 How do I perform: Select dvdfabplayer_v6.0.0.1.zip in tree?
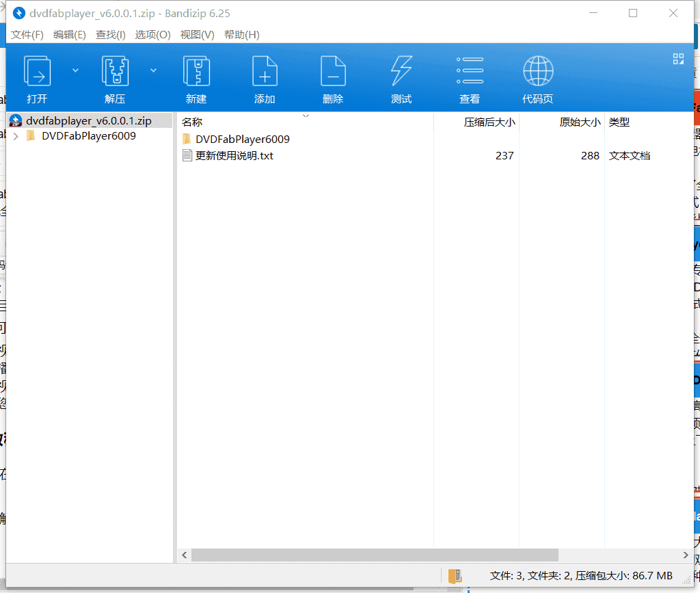coord(89,120)
